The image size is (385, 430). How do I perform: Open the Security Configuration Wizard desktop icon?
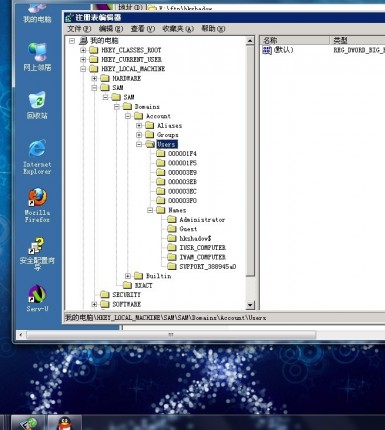click(x=37, y=253)
